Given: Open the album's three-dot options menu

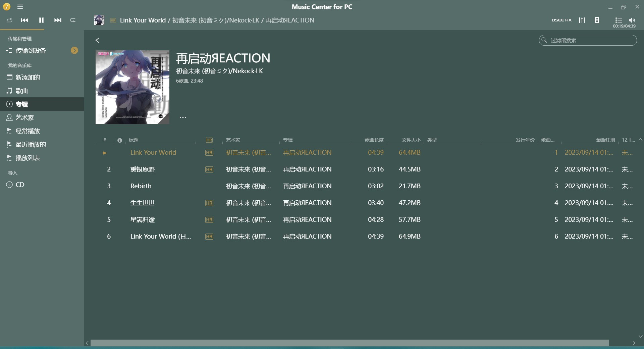Looking at the screenshot, I should point(183,117).
